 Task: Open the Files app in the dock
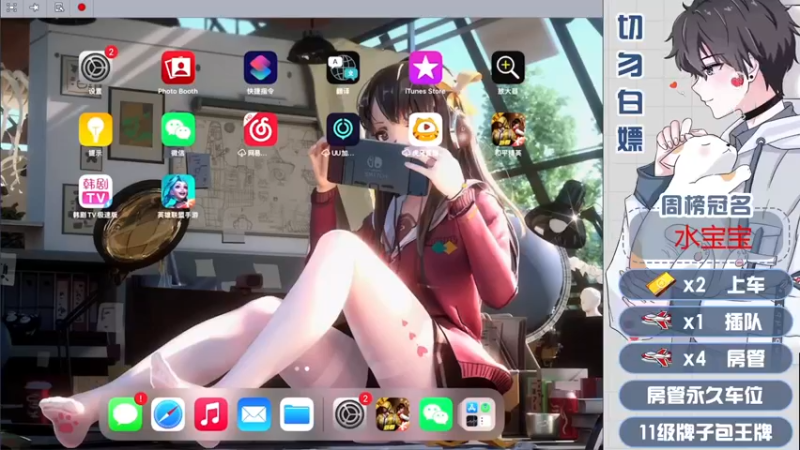click(296, 414)
